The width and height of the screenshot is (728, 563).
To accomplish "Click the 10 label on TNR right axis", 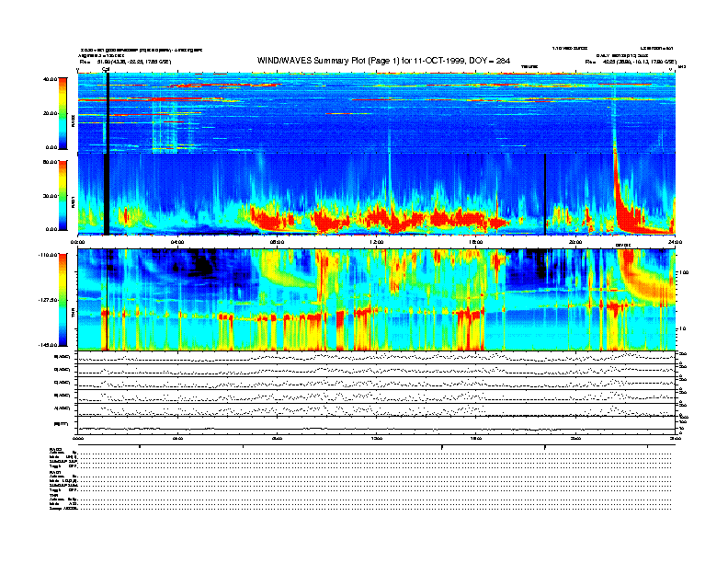I will pos(682,329).
